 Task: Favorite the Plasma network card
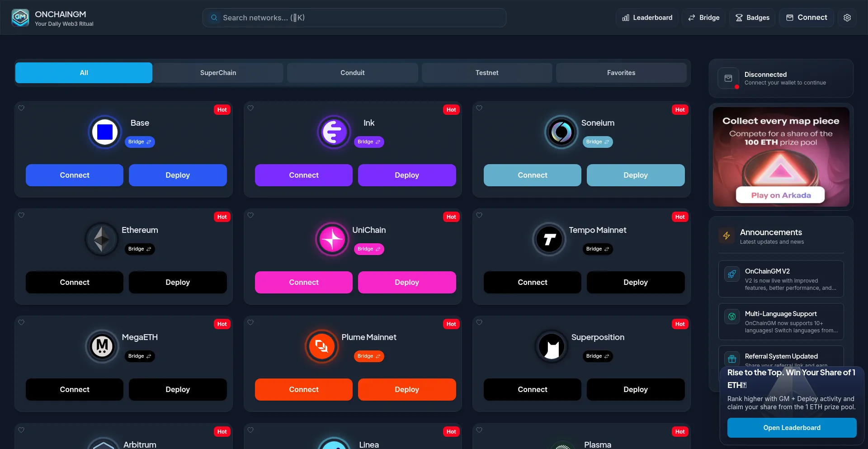(479, 430)
